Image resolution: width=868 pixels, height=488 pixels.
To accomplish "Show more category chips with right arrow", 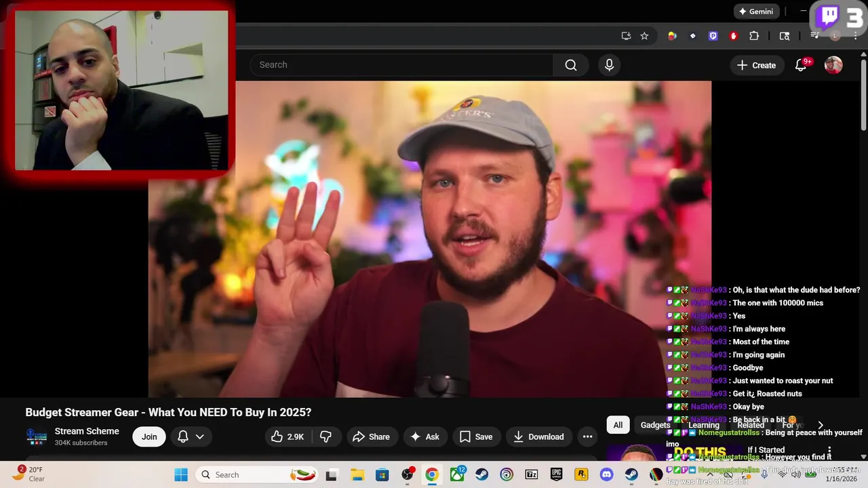I will (x=821, y=425).
